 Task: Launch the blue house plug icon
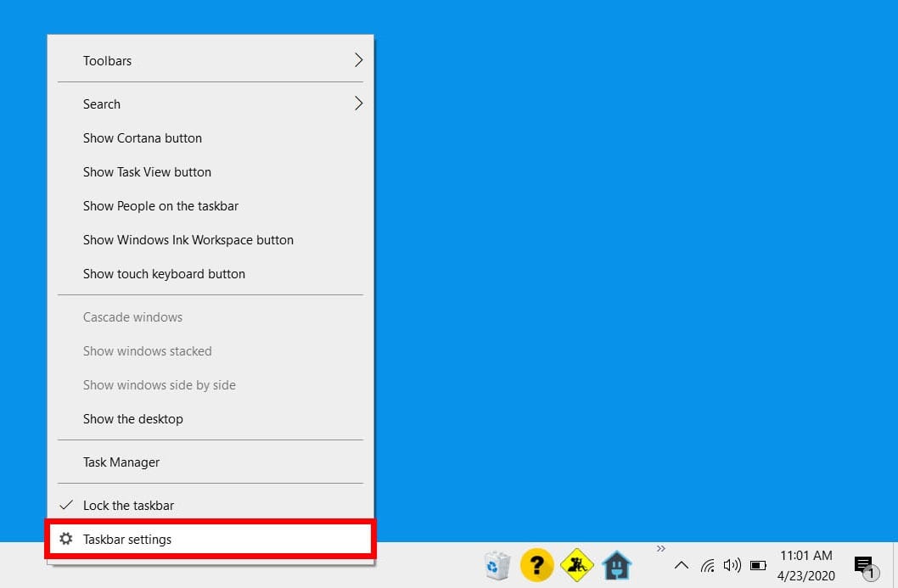616,565
